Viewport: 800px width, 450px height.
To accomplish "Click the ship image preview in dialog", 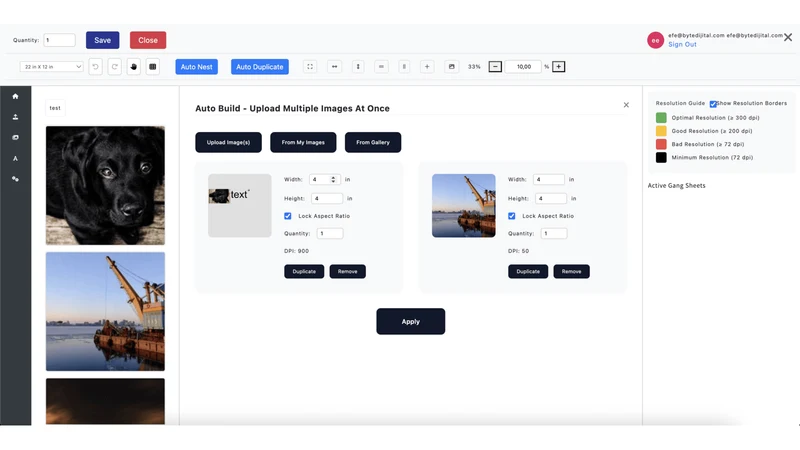I will click(x=464, y=206).
